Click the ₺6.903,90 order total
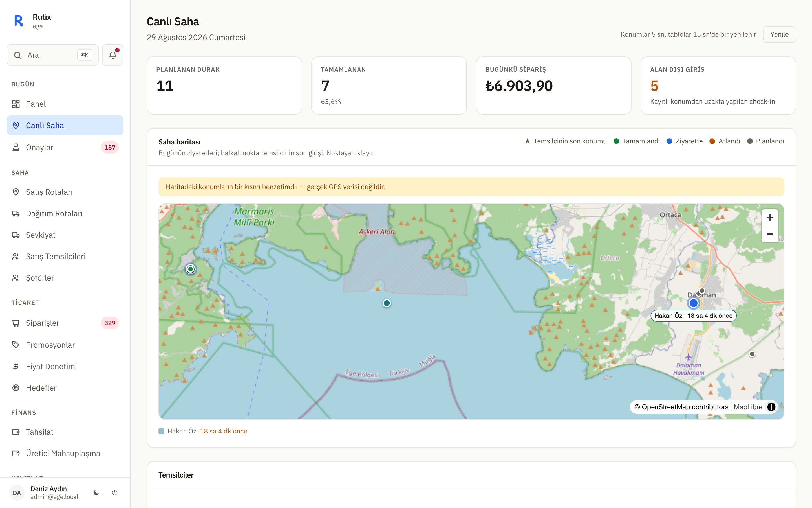This screenshot has width=812, height=508. 519,86
